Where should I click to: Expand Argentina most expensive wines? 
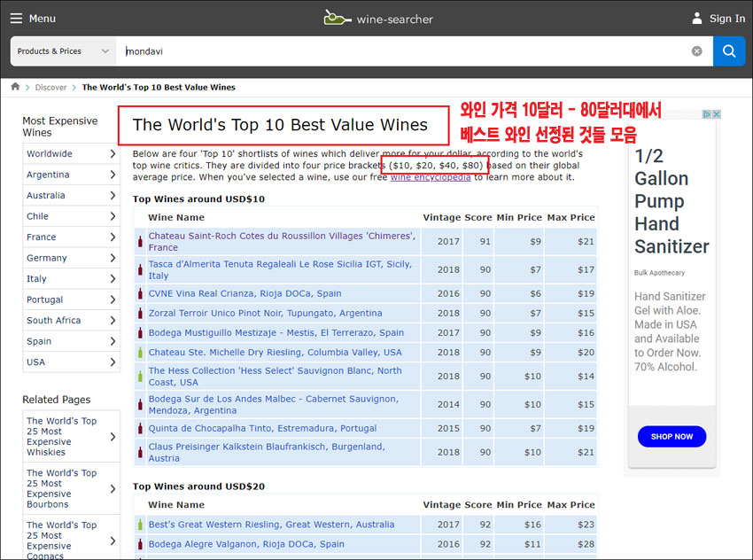click(x=71, y=175)
